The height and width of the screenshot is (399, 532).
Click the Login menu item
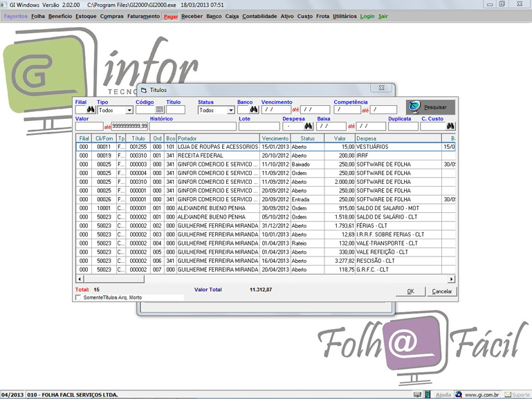pos(367,17)
